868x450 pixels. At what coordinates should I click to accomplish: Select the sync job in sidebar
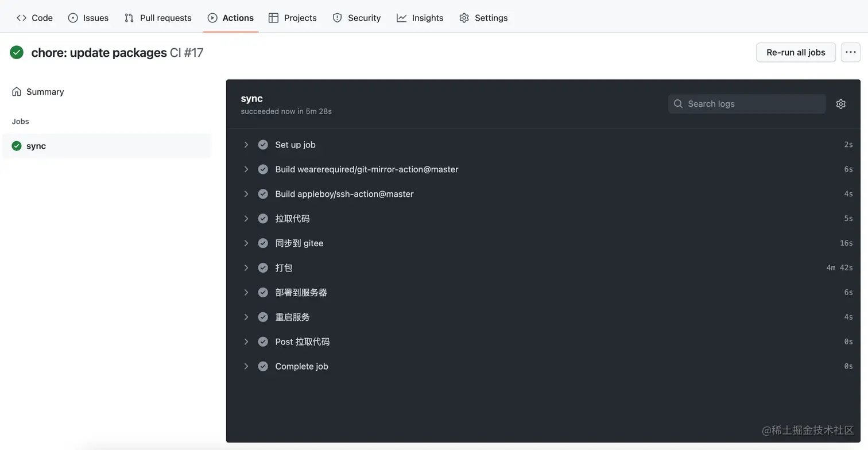tap(107, 146)
